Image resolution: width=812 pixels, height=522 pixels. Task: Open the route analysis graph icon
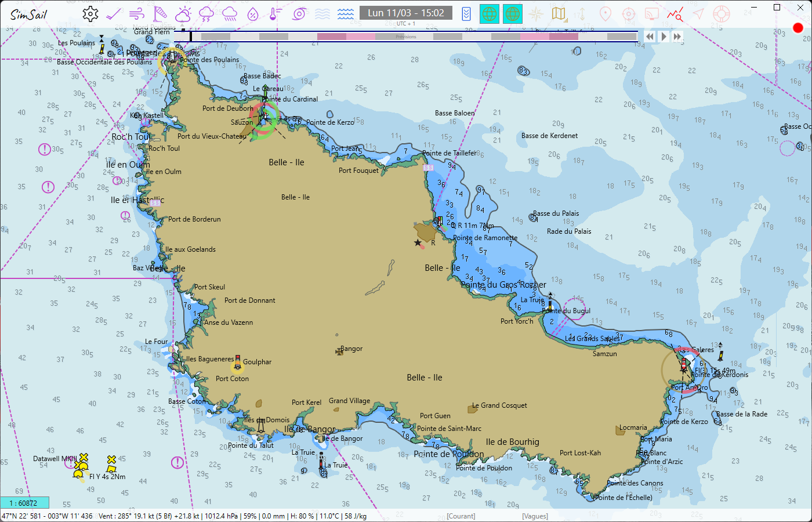point(675,14)
